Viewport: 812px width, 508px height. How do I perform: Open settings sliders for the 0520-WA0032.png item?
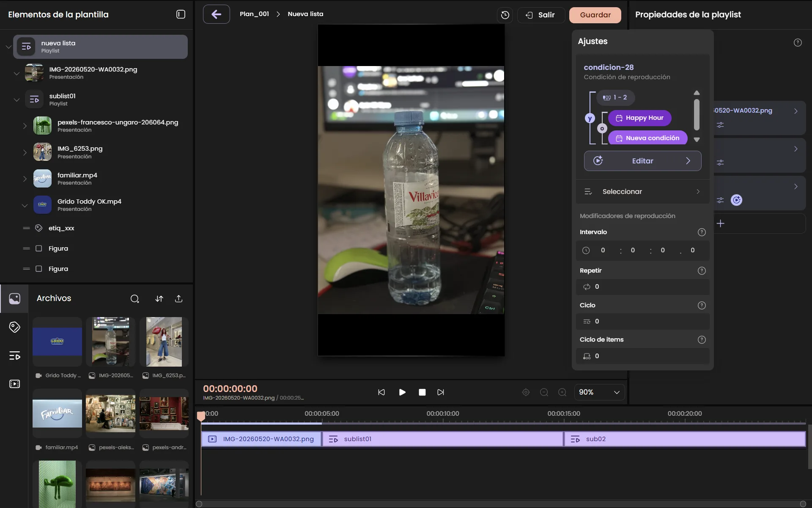pyautogui.click(x=720, y=125)
